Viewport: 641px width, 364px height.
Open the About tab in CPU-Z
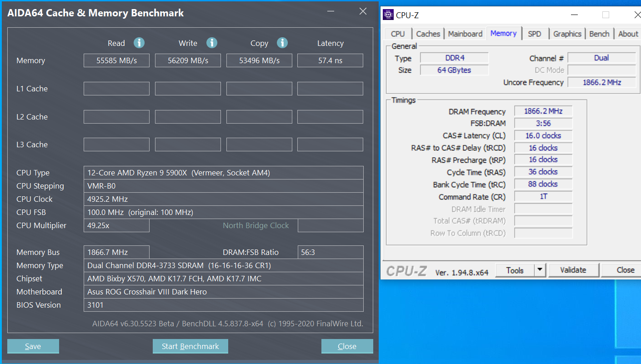click(628, 34)
